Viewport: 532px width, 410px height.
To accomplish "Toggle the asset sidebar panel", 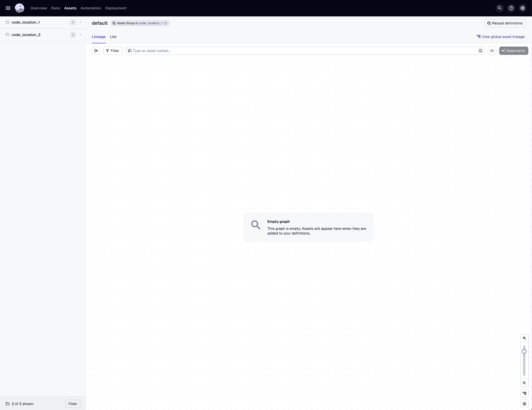I will pos(96,51).
